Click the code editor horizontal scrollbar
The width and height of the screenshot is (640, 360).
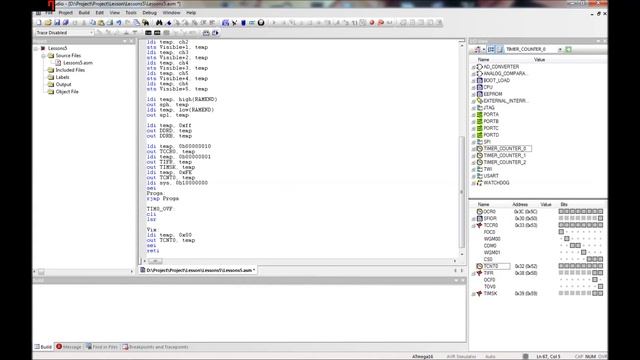300,261
